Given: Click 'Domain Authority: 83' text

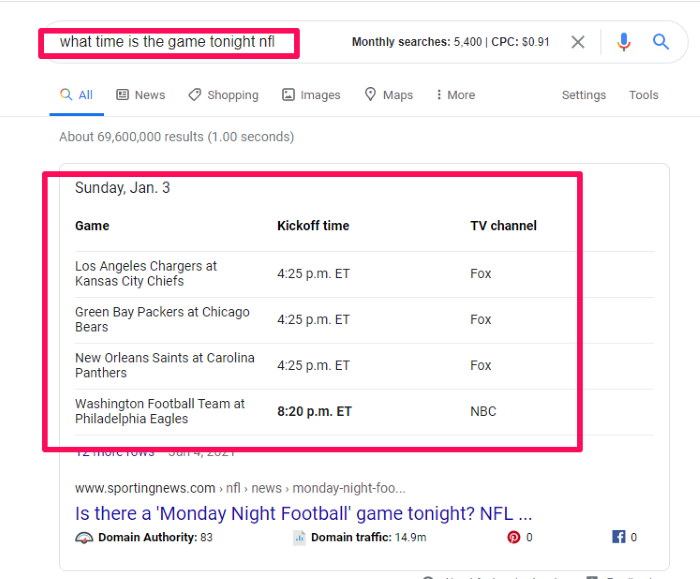Looking at the screenshot, I should tap(155, 537).
